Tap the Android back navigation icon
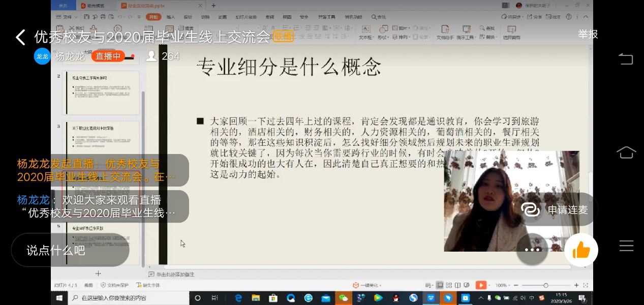Viewport: 644px width, 305px height. point(626,59)
